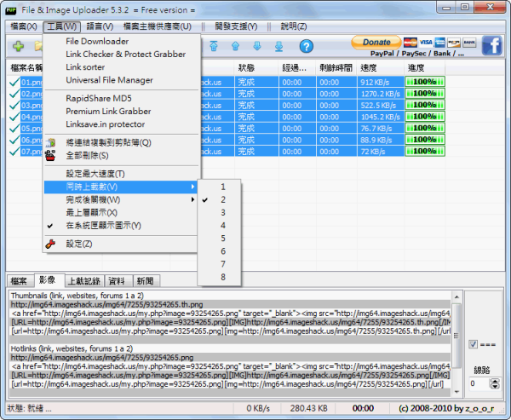Click the copy-links icon beside 將連結複製到剪貼簿(Q)
This screenshot has height=420, width=511.
[x=50, y=142]
